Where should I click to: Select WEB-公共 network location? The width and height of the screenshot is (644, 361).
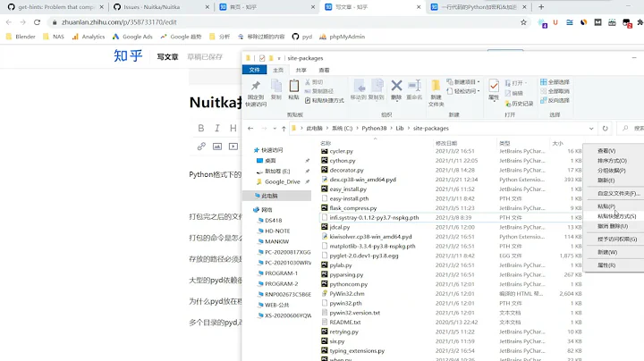[276, 305]
